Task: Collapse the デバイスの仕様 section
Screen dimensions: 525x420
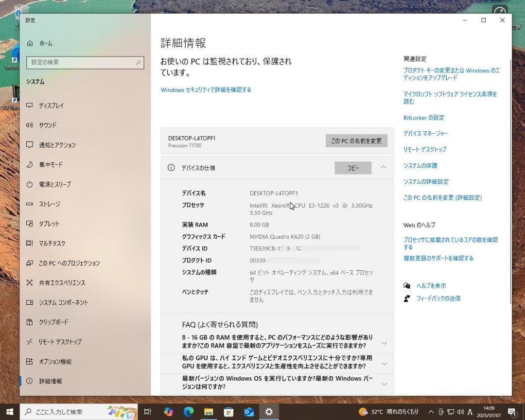Action: (x=384, y=167)
